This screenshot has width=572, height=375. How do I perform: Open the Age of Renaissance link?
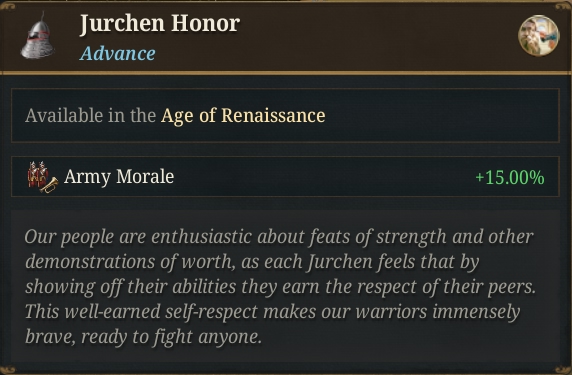(x=243, y=116)
